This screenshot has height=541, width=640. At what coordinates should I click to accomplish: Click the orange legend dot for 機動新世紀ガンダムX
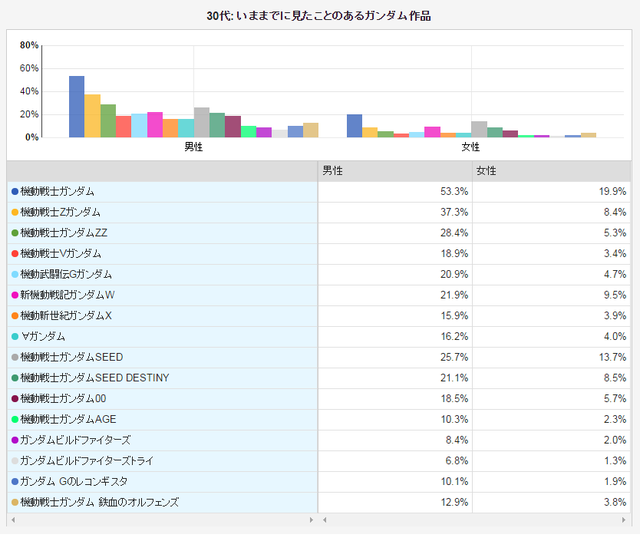pos(14,316)
